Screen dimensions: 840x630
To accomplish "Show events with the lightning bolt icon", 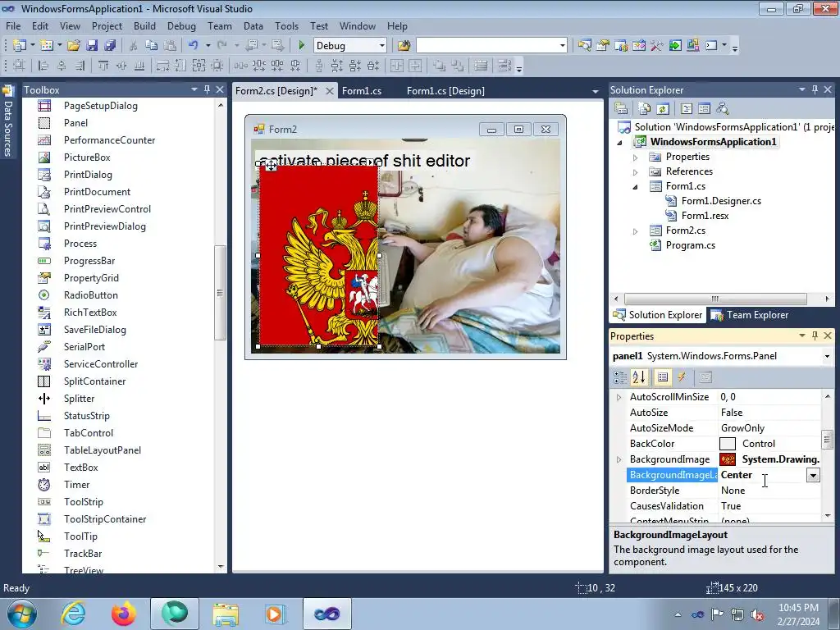I will coord(682,377).
